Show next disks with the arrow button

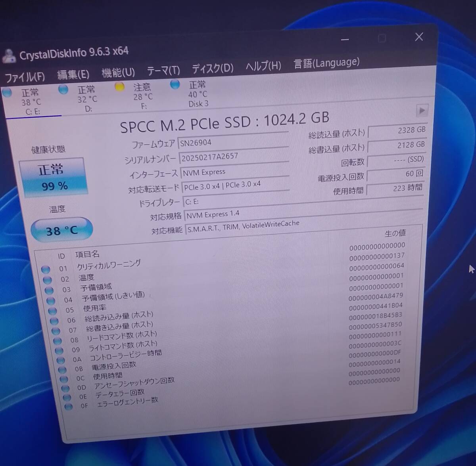[x=422, y=110]
